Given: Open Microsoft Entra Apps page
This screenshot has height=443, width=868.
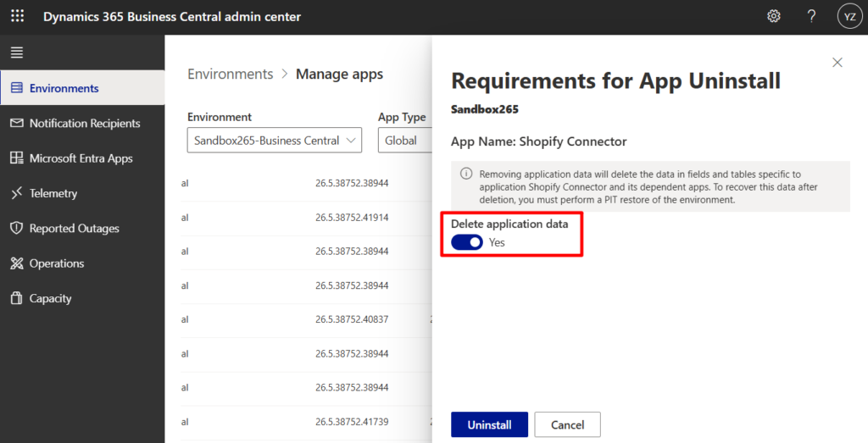Looking at the screenshot, I should [81, 158].
